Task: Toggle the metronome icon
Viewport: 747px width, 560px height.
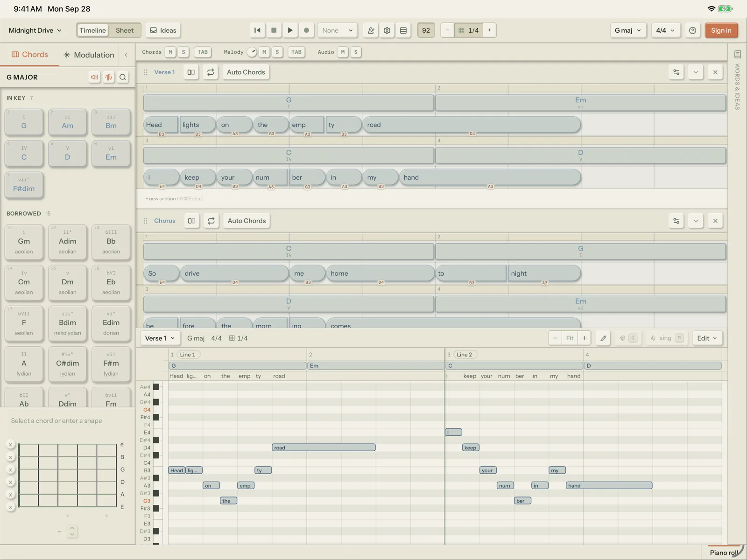Action: [x=371, y=30]
